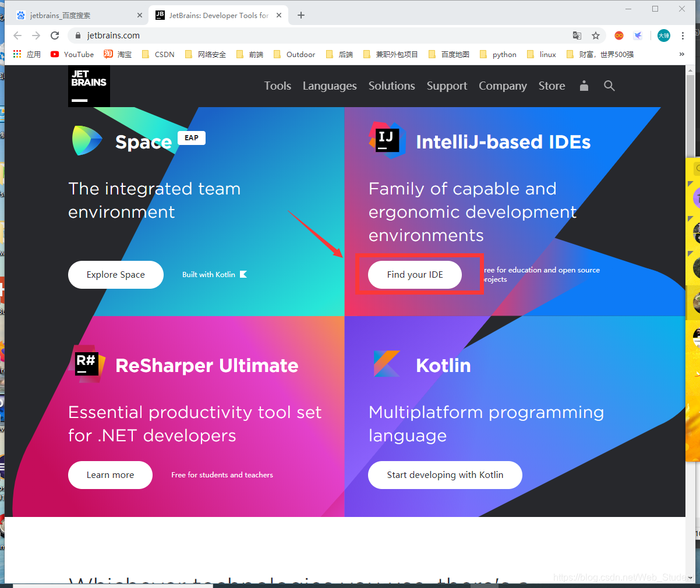Open the YouTube bookmark
This screenshot has width=700, height=588.
(x=72, y=54)
